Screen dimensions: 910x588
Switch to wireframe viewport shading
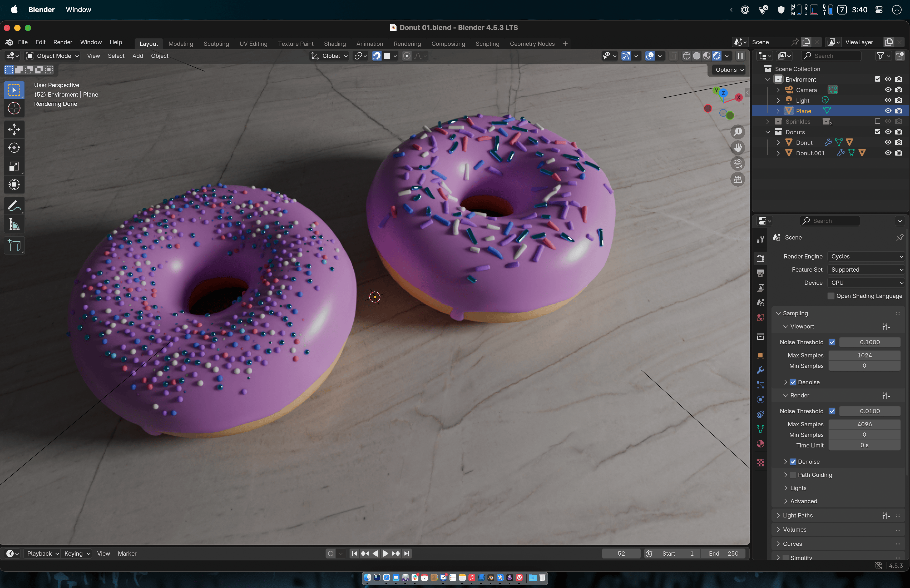686,56
